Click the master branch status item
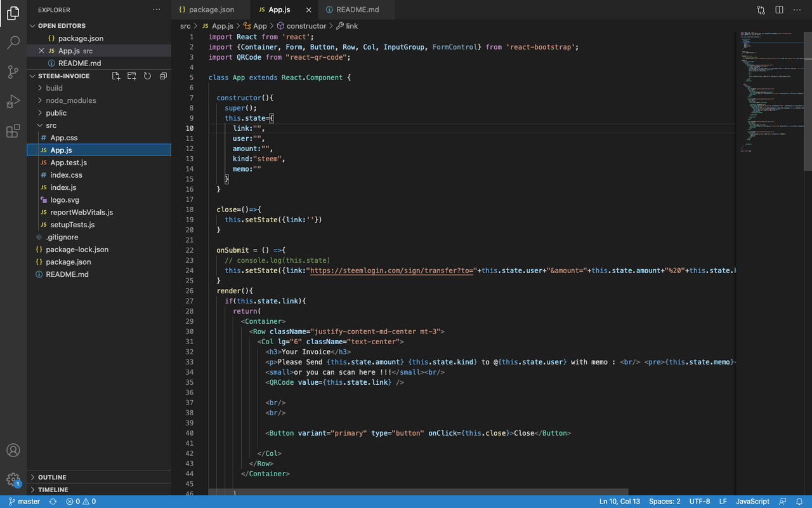Screen dimensions: 812x508 click(25, 502)
